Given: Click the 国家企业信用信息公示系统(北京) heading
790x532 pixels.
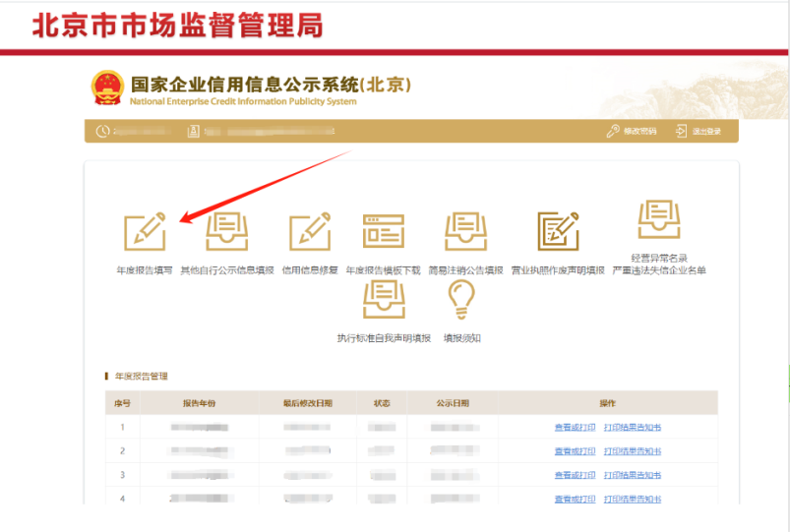Looking at the screenshot, I should point(272,85).
